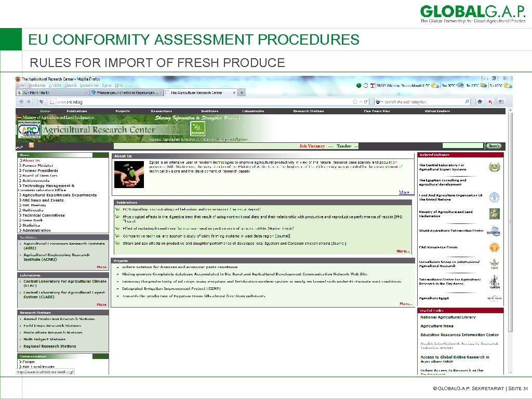532x399 pixels.
Task: Open the Research Stations site menu
Action: tap(309, 111)
